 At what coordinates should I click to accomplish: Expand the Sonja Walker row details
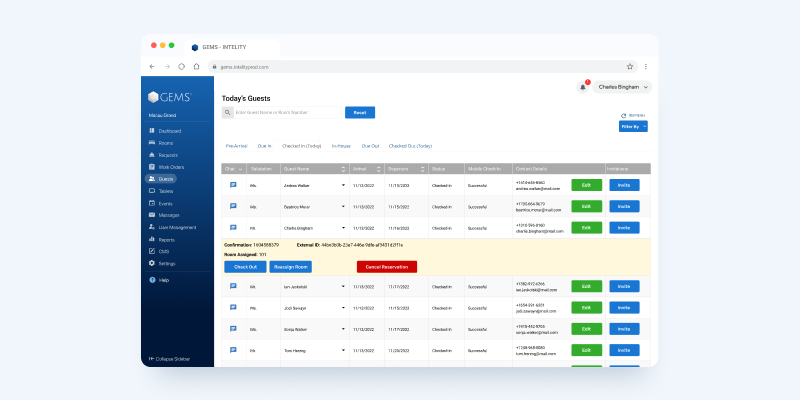(x=343, y=329)
